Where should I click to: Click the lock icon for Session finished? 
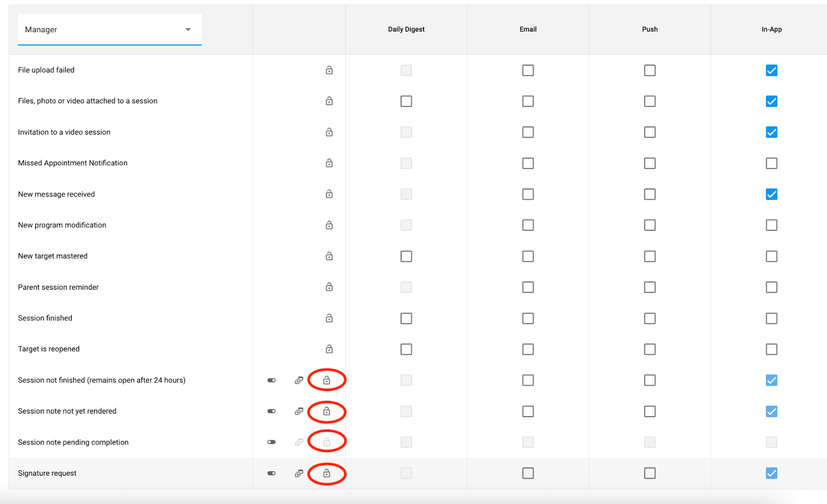pos(329,318)
